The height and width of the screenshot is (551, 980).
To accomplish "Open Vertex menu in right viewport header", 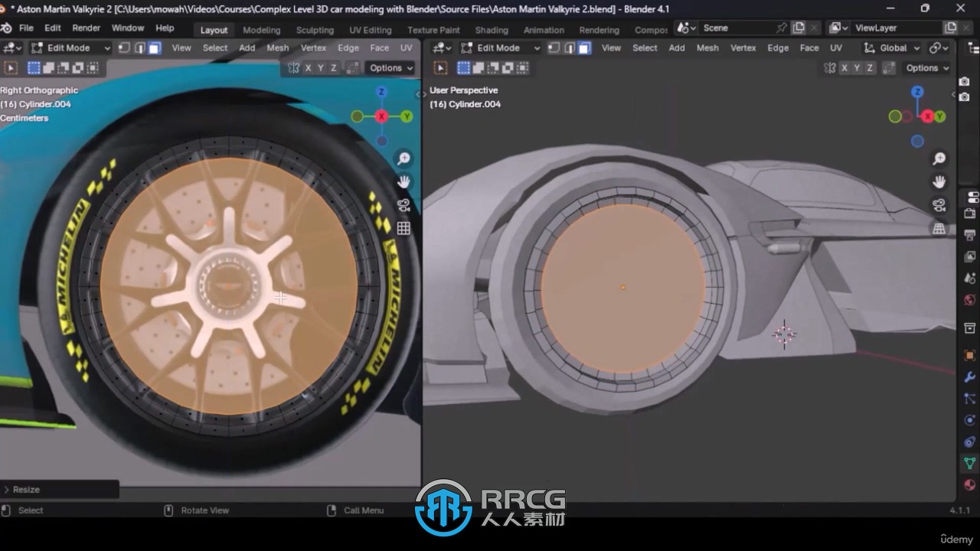I will [x=743, y=47].
